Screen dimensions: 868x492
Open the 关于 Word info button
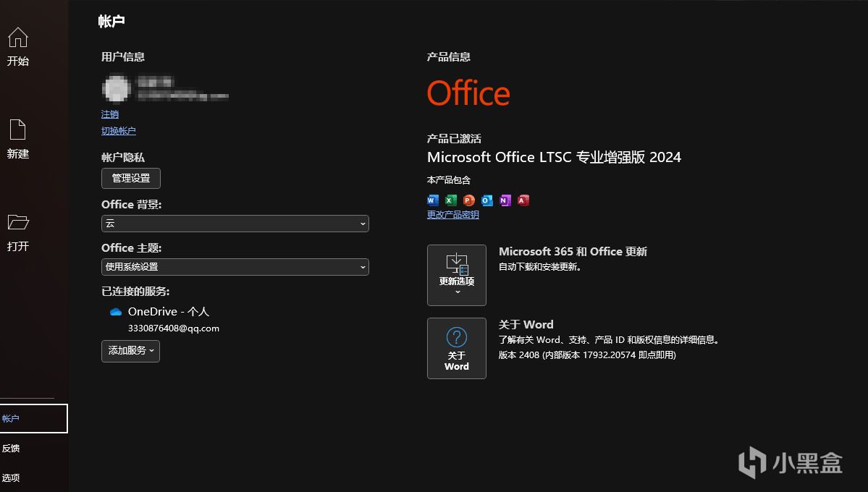pos(457,348)
